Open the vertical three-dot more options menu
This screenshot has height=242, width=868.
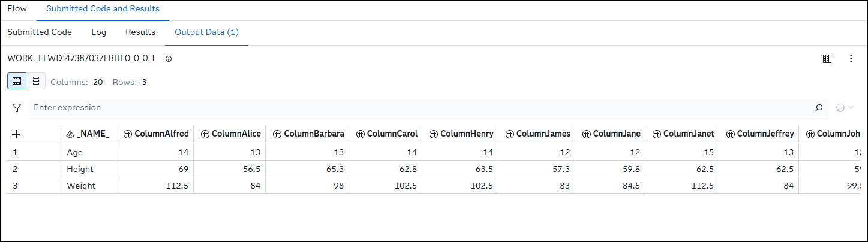point(851,59)
